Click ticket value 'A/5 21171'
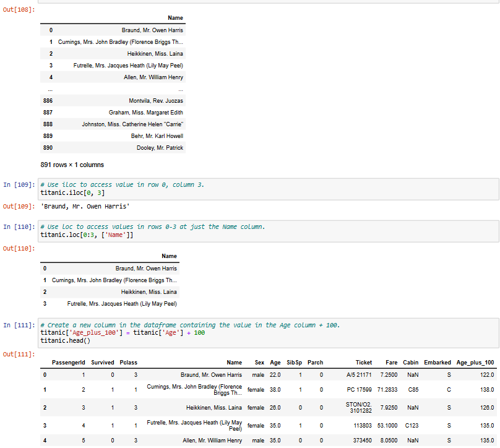Viewport: 500px width, 448px height. tap(359, 375)
